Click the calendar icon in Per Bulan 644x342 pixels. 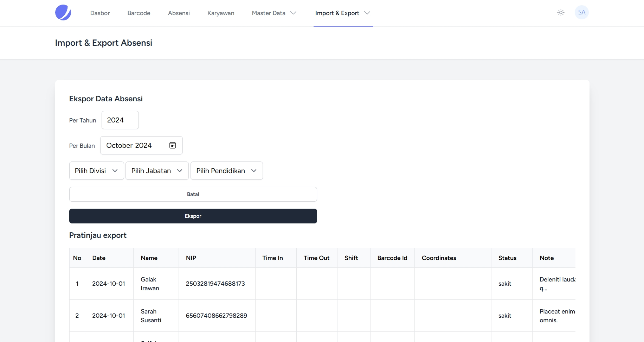[x=173, y=145]
